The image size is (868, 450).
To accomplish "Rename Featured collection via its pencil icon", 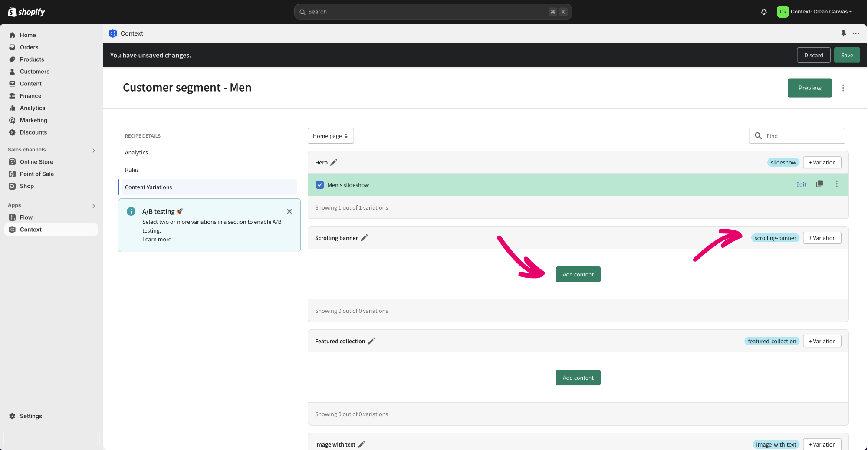I will click(x=371, y=341).
